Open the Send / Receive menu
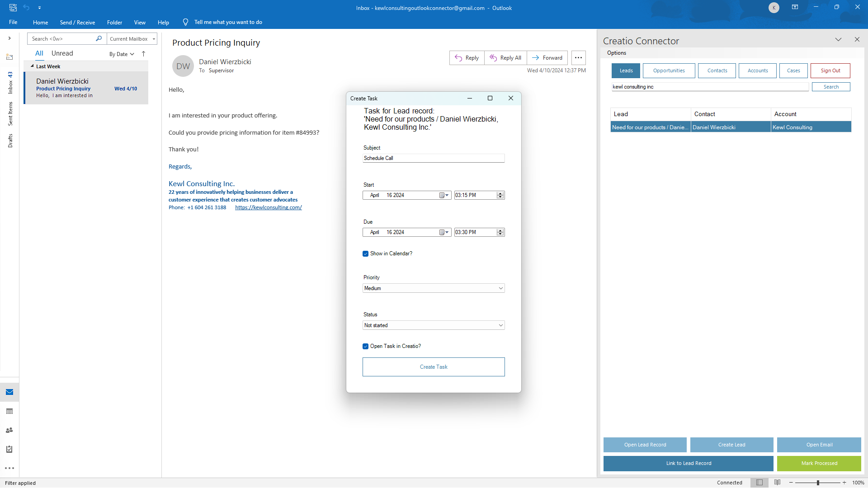 [x=77, y=22]
